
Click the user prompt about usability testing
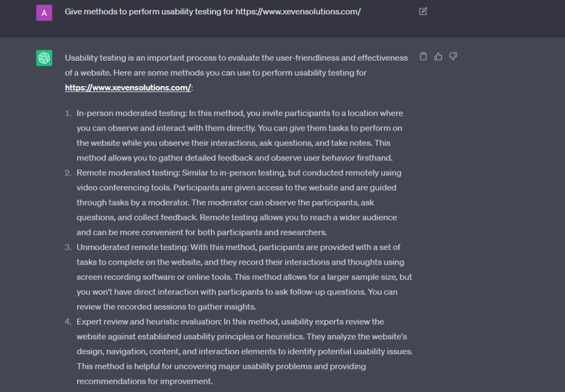(x=149, y=12)
